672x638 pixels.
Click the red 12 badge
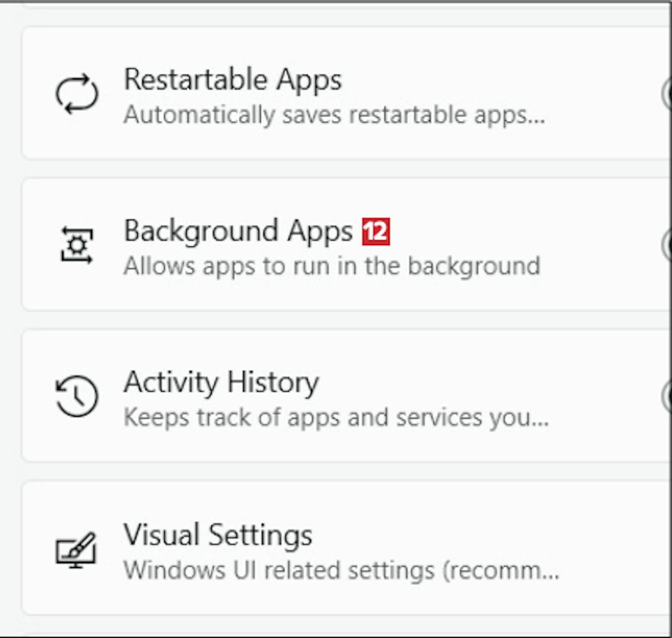pos(376,232)
